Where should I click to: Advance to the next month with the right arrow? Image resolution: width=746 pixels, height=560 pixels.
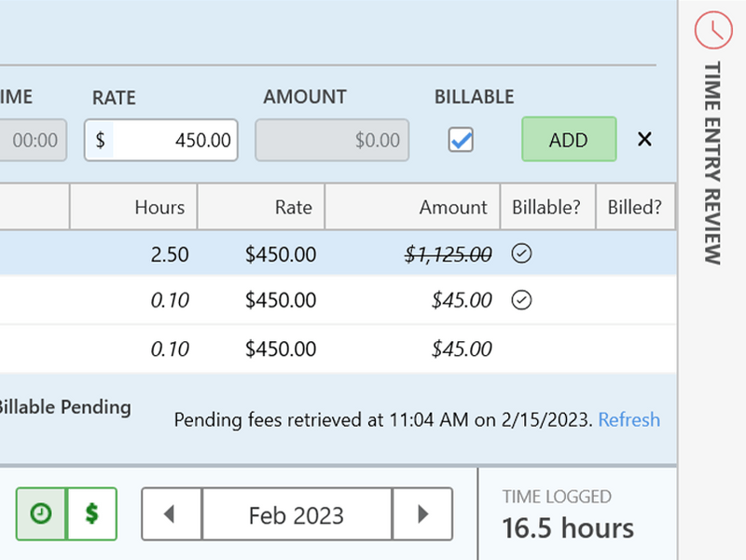tap(422, 513)
